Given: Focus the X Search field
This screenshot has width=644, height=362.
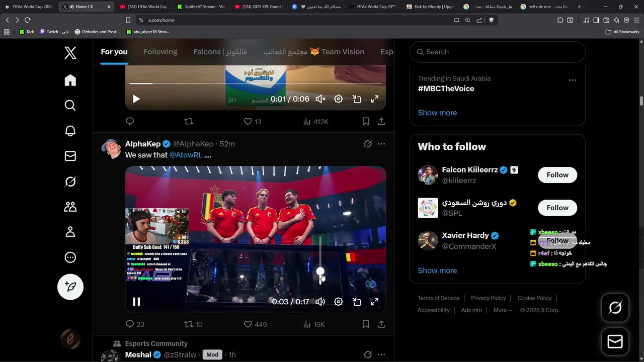Looking at the screenshot, I should point(498,52).
